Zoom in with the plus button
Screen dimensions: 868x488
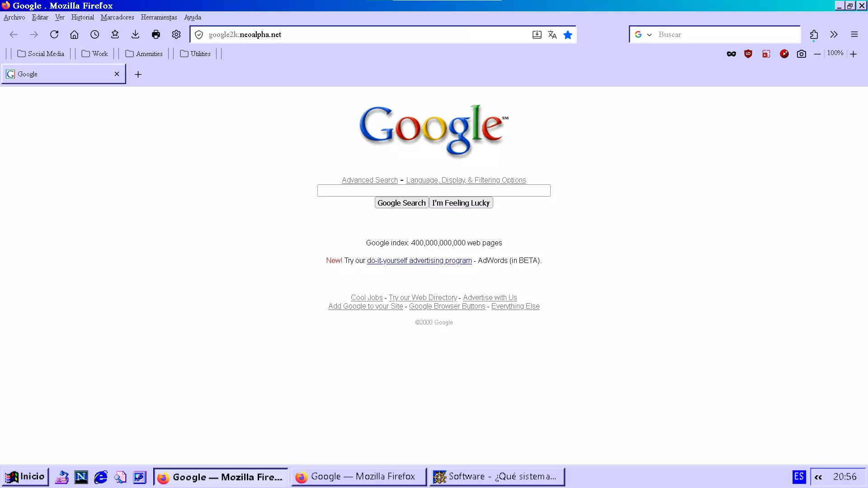point(853,54)
